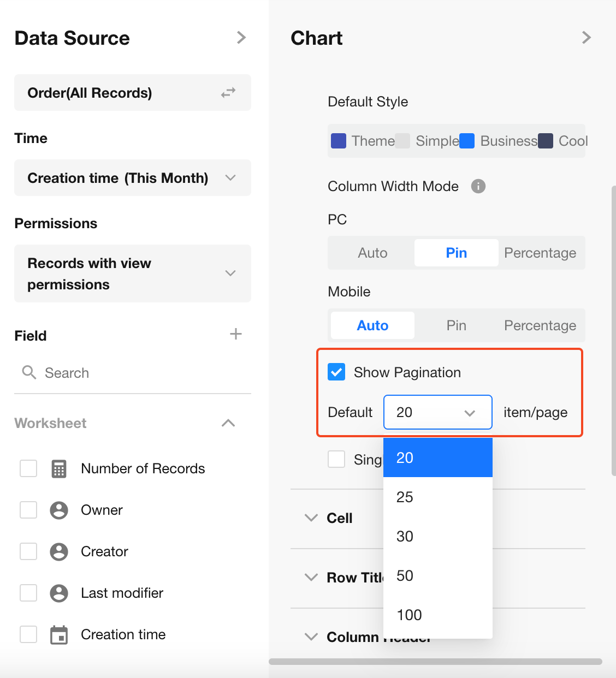
Task: Set PC column width to Percentage
Action: click(x=540, y=253)
